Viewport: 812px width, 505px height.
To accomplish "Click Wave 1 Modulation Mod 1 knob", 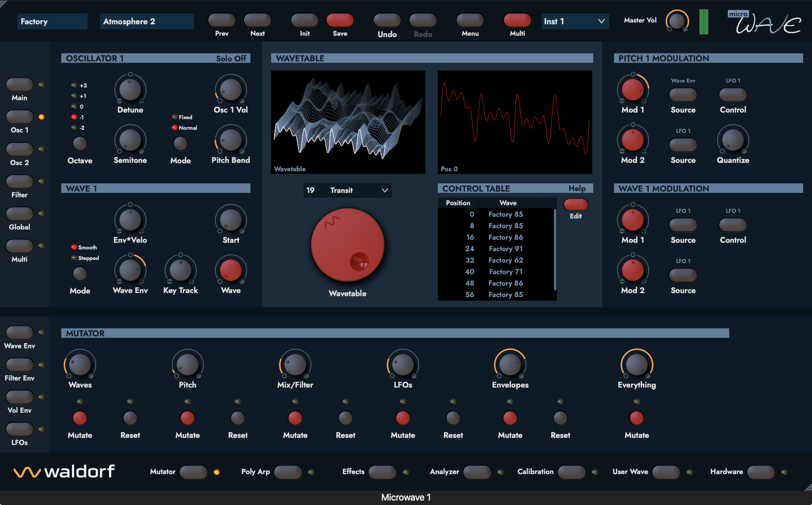I will point(633,220).
